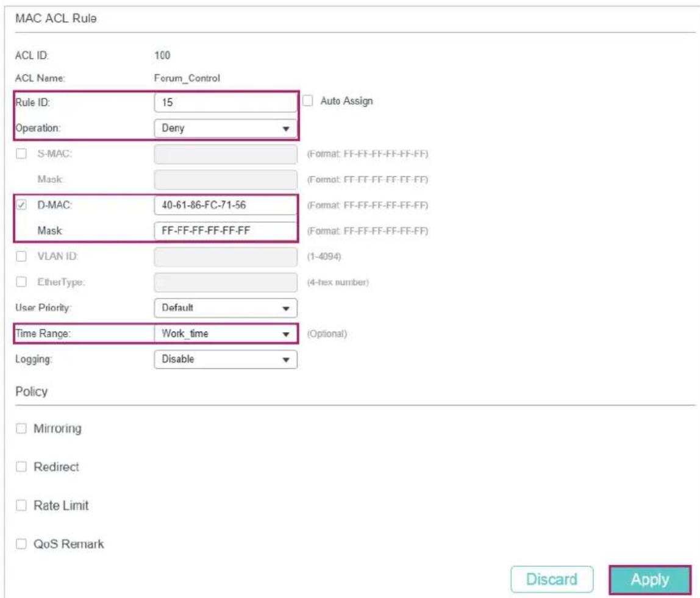The height and width of the screenshot is (598, 700).
Task: Click the Discard button
Action: click(552, 579)
